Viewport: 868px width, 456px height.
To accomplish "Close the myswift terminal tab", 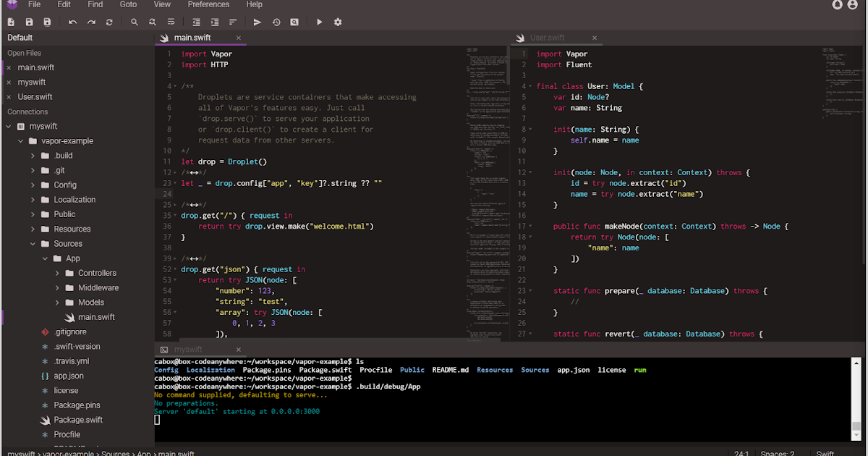I will 239,350.
